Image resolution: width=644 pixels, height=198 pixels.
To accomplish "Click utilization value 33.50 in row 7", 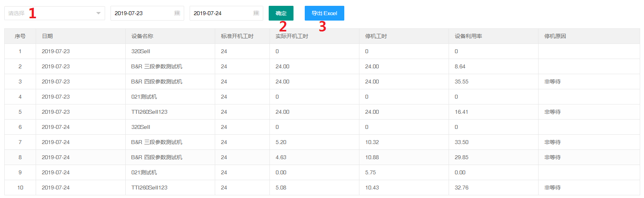I will pyautogui.click(x=461, y=142).
